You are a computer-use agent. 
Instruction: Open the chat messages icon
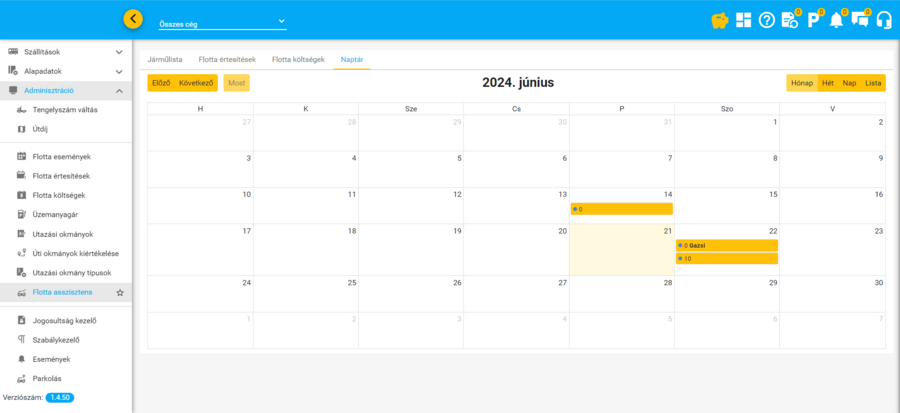(859, 20)
